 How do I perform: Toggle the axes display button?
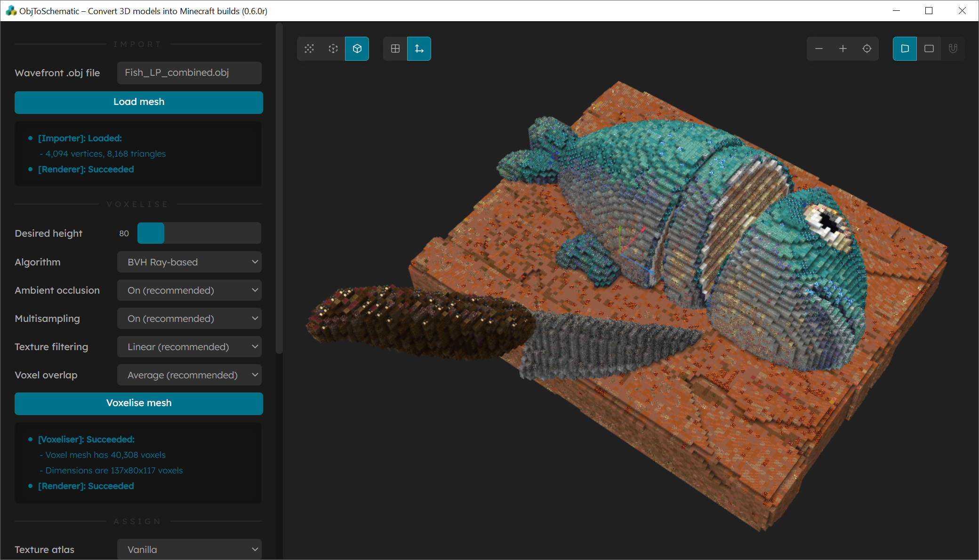tap(419, 48)
